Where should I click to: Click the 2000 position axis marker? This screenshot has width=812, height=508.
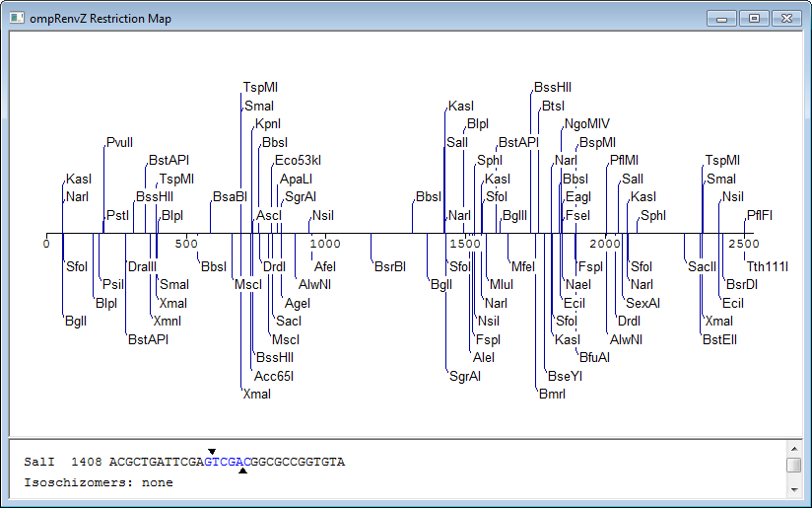pos(605,244)
